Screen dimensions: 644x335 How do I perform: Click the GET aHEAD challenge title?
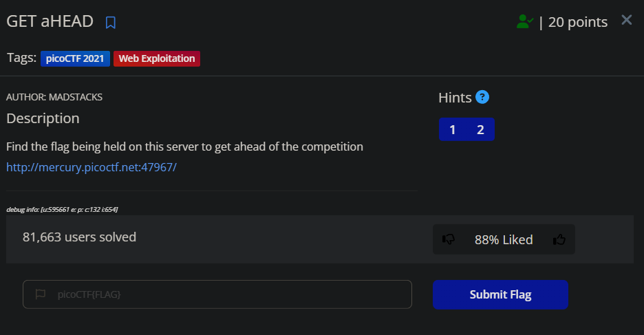coord(50,21)
